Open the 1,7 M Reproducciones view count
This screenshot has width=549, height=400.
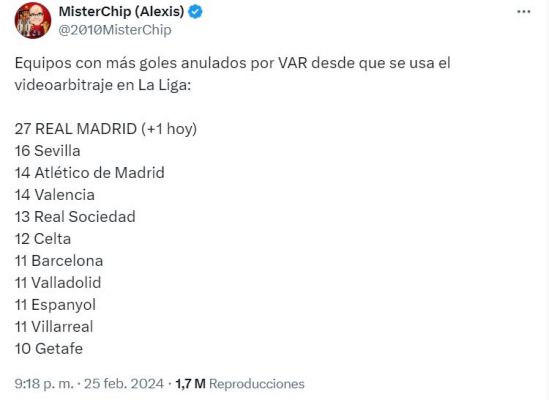pos(240,384)
